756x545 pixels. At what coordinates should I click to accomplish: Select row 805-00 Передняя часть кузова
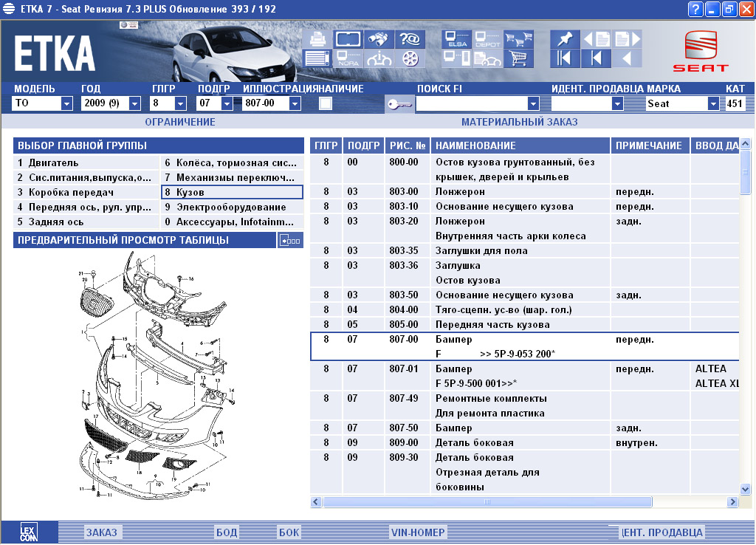click(525, 325)
